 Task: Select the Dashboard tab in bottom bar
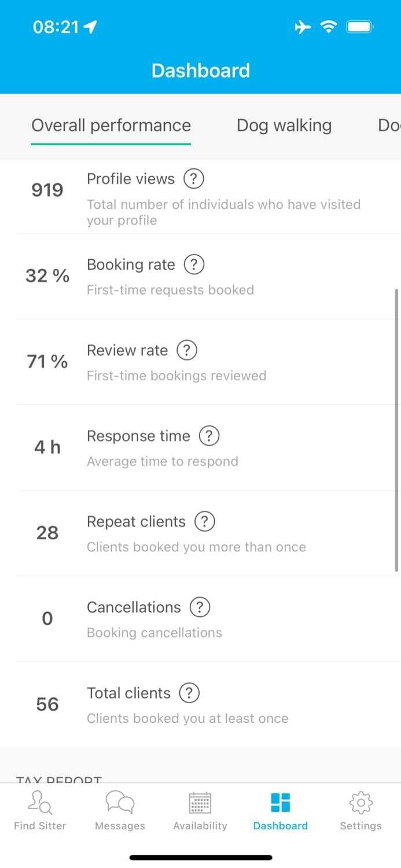(281, 811)
